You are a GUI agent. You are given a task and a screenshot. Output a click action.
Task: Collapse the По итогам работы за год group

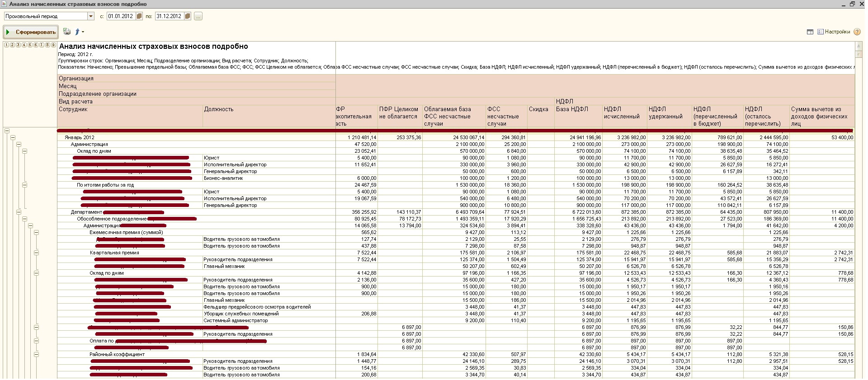pos(24,185)
